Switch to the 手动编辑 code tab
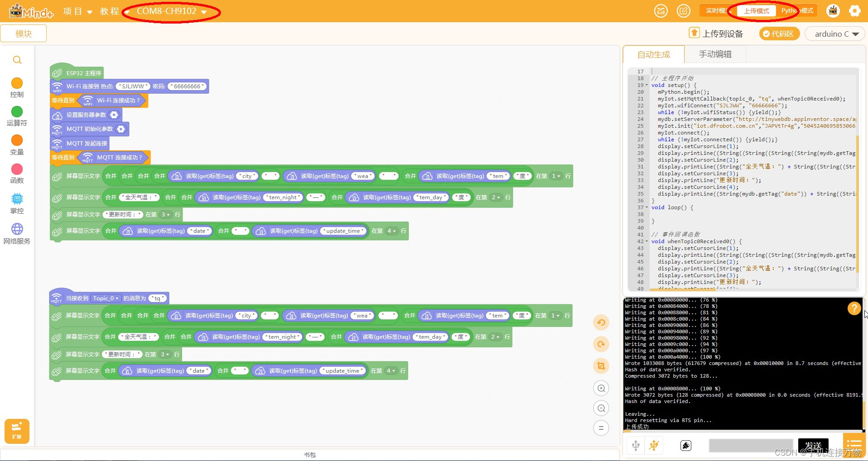The image size is (868, 461). 715,54
